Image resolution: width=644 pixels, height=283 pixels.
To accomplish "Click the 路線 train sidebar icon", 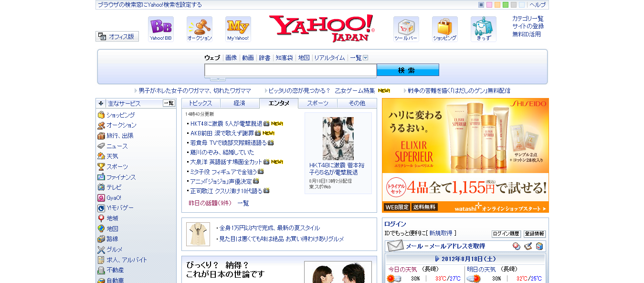I will (101, 239).
